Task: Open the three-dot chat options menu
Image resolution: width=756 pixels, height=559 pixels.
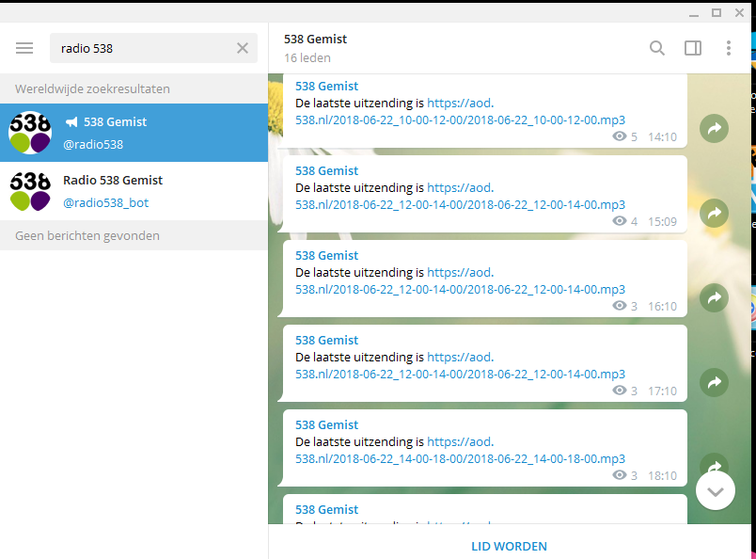Action: pyautogui.click(x=729, y=48)
